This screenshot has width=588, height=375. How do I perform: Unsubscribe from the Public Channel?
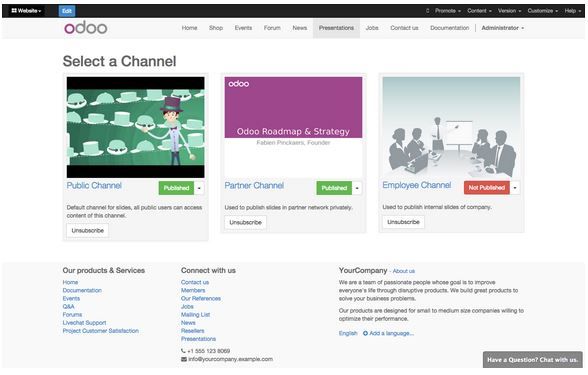[88, 231]
